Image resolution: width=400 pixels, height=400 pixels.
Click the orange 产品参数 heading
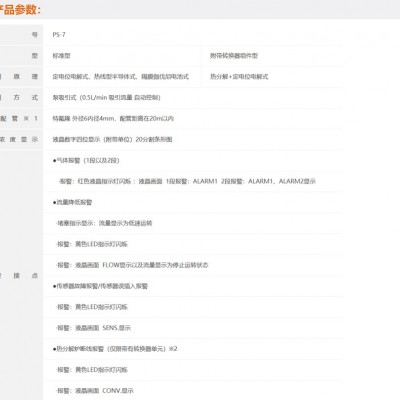click(x=19, y=9)
